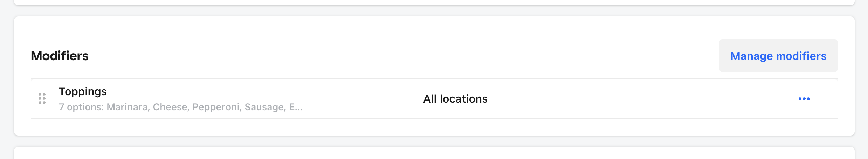Viewport: 868px width, 159px height.
Task: Click the card below the Modifiers section
Action: (434, 154)
